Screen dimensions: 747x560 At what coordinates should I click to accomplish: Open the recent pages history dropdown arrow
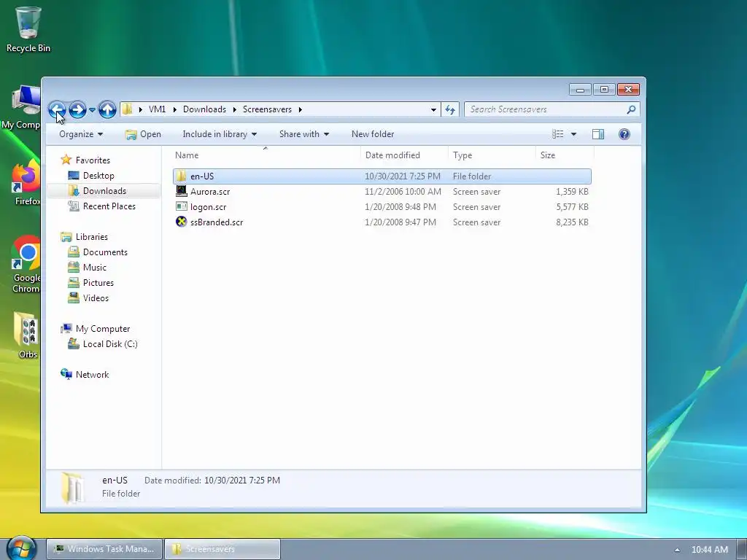pos(93,110)
